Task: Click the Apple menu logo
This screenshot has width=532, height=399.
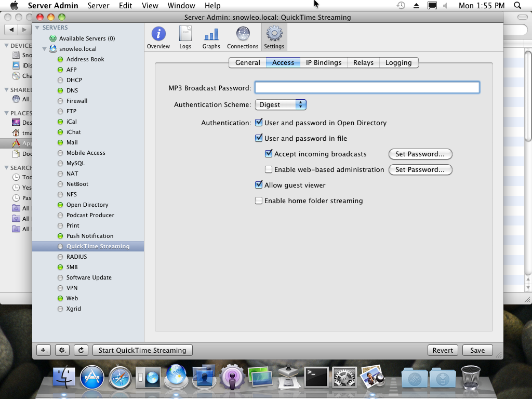Action: click(14, 5)
